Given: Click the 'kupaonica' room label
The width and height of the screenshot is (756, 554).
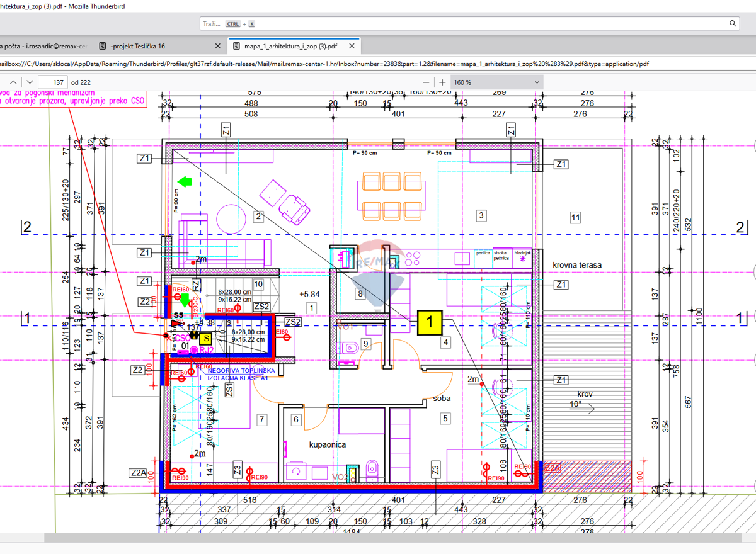Looking at the screenshot, I should [x=328, y=444].
